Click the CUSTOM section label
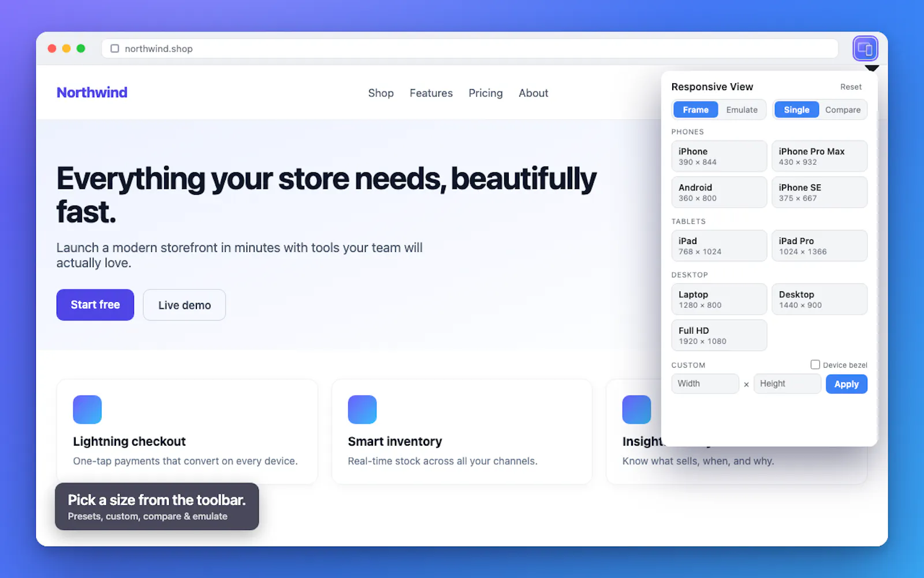924x578 pixels. 688,365
